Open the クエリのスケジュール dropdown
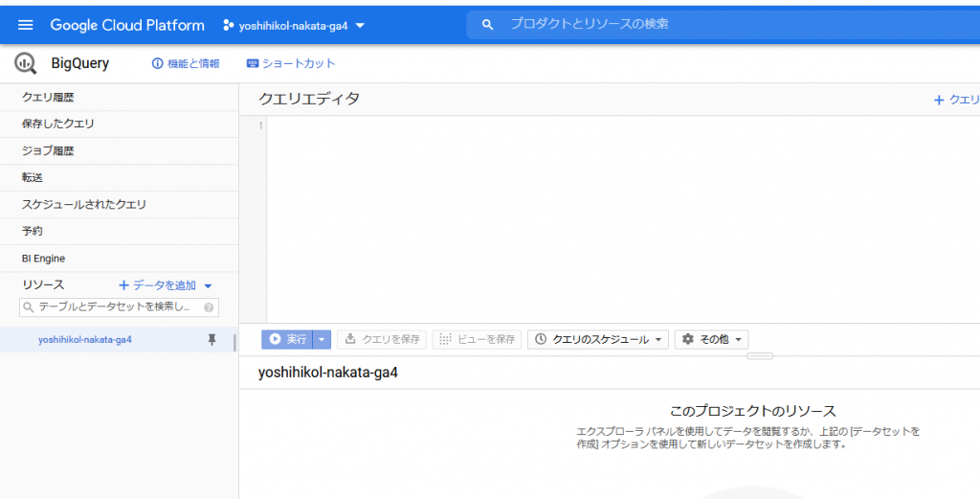This screenshot has width=980, height=499. click(x=598, y=340)
